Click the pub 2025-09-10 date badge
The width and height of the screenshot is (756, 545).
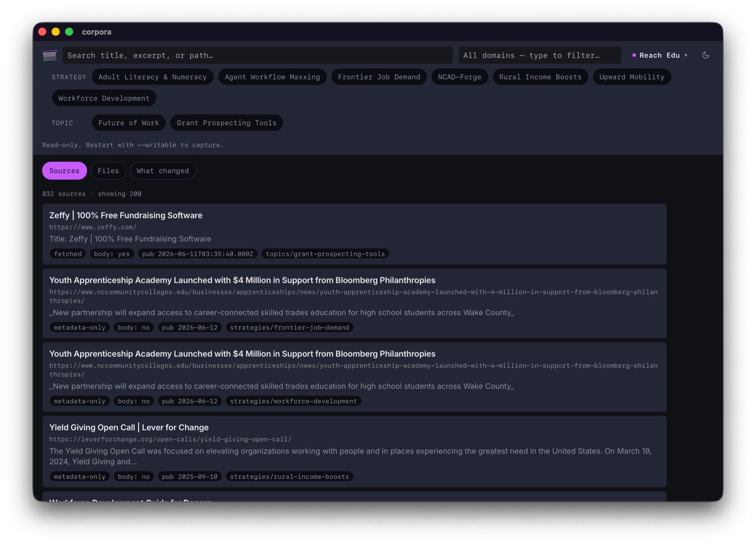pos(189,477)
